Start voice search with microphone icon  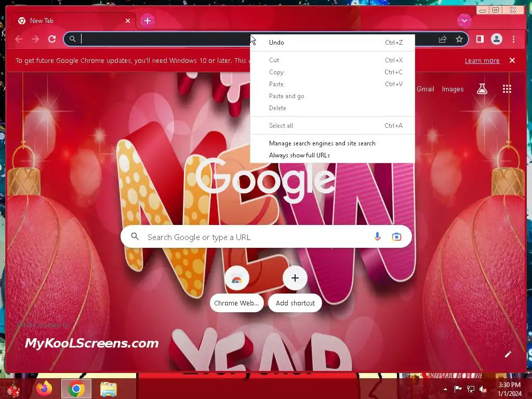[x=377, y=237]
